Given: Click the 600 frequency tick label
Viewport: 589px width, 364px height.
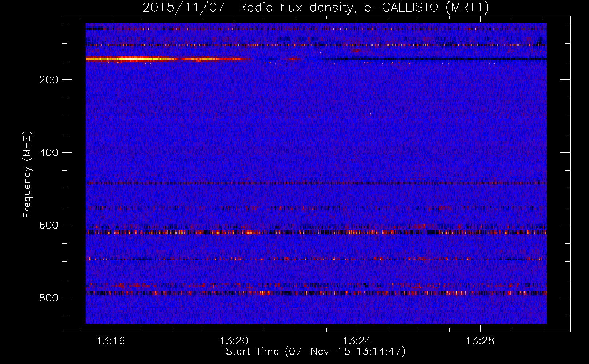Looking at the screenshot, I should (49, 225).
